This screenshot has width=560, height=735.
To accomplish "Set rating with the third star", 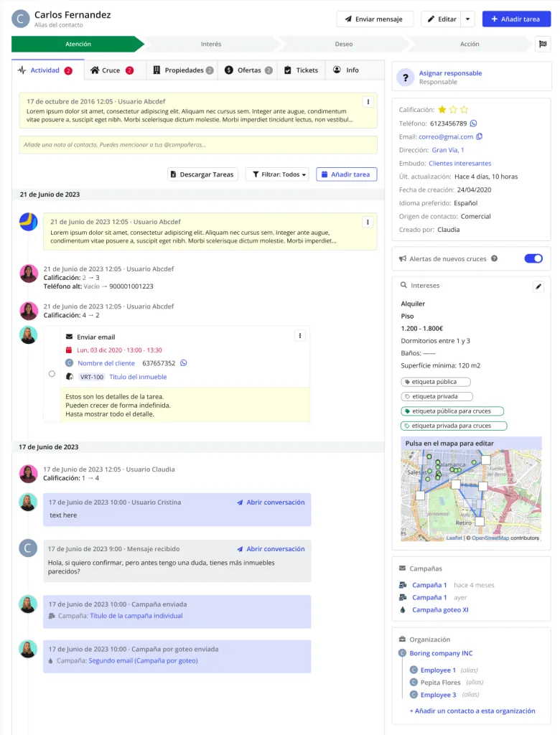I will (464, 110).
